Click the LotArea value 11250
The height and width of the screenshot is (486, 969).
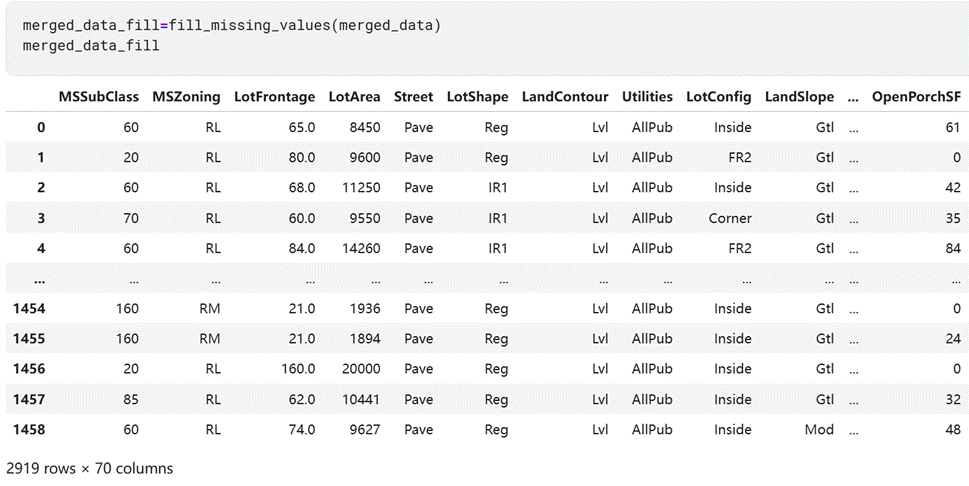362,188
